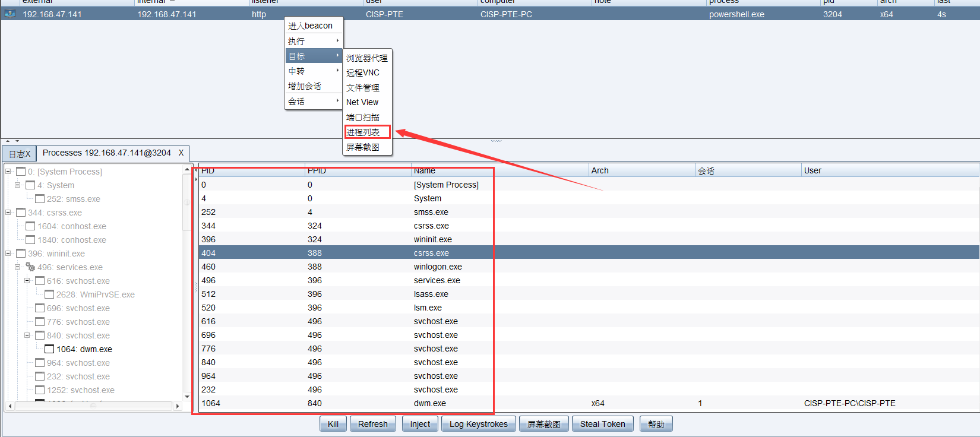This screenshot has height=437, width=980.
Task: Collapse the 4: System tree node
Action: (18, 185)
